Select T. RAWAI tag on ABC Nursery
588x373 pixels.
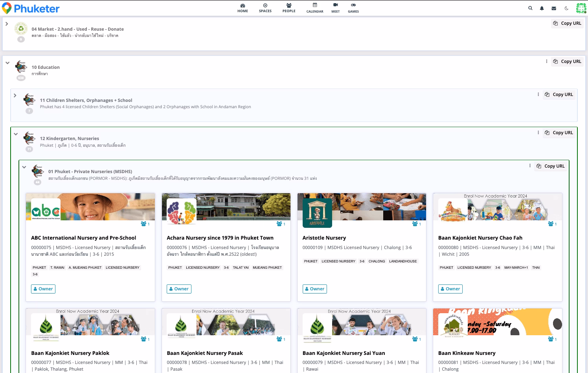57,268
